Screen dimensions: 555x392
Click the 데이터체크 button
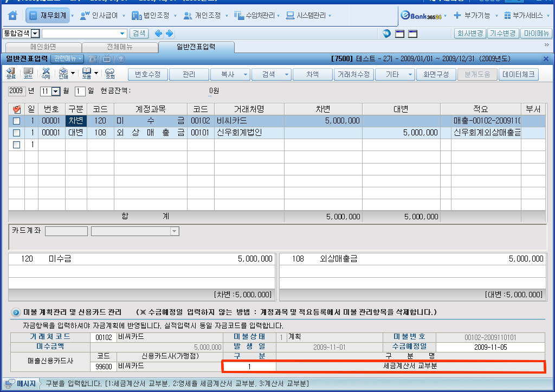[x=519, y=74]
